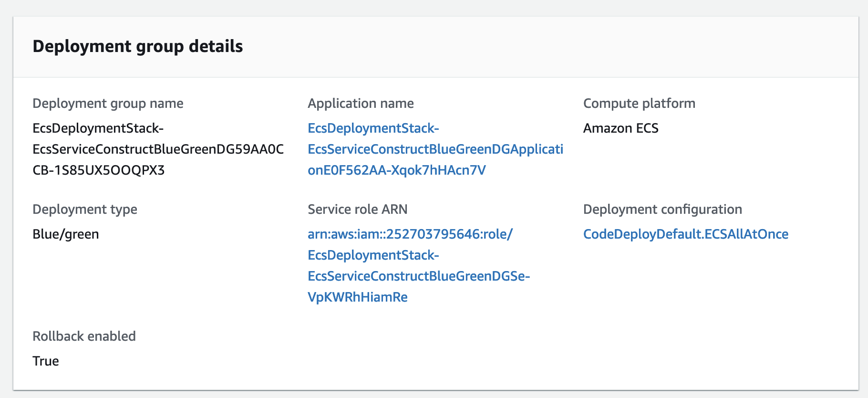This screenshot has width=868, height=398.
Task: Click the EcsServiceConstructBlueGreenDG59AA0C group name text
Action: coord(158,149)
